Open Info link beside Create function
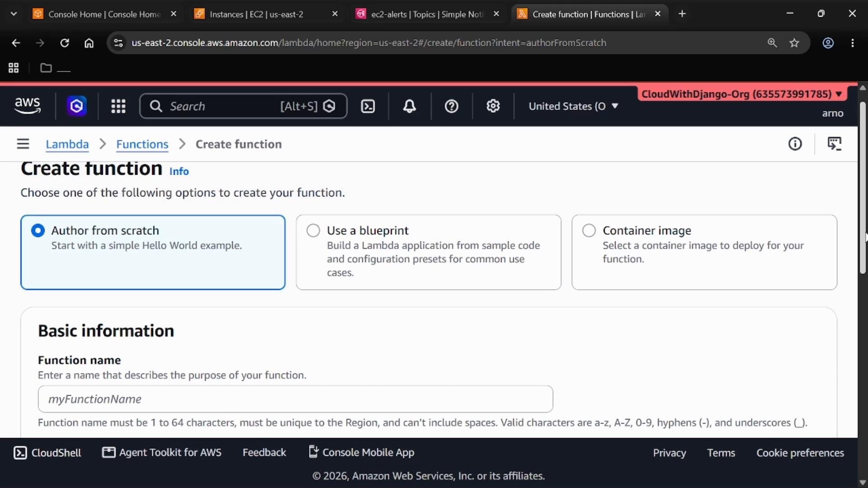Image resolution: width=868 pixels, height=488 pixels. [x=179, y=171]
